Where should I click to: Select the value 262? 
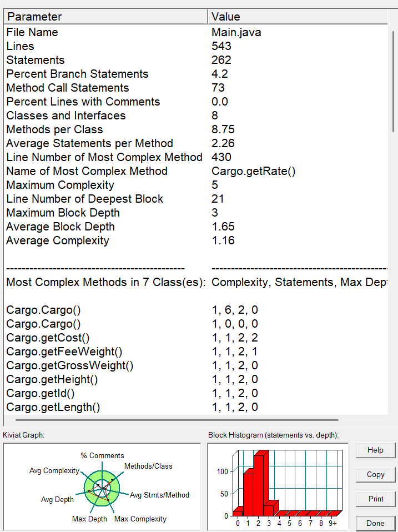point(221,60)
